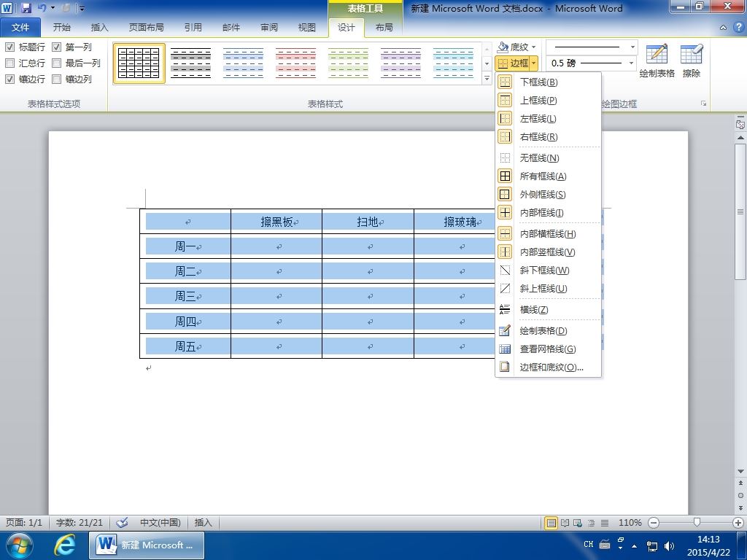Open Customize Quick Access Toolbar dropdown
The width and height of the screenshot is (747, 560).
82,8
